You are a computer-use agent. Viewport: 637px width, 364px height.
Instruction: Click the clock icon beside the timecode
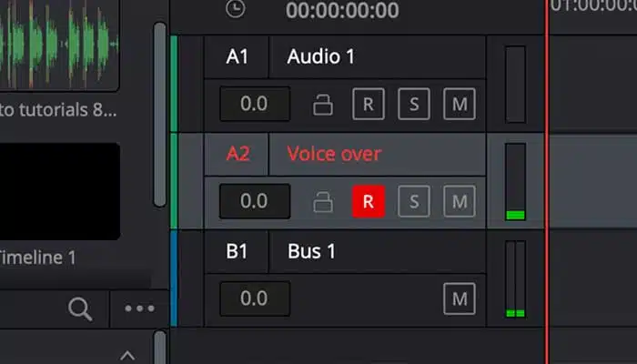coord(236,8)
